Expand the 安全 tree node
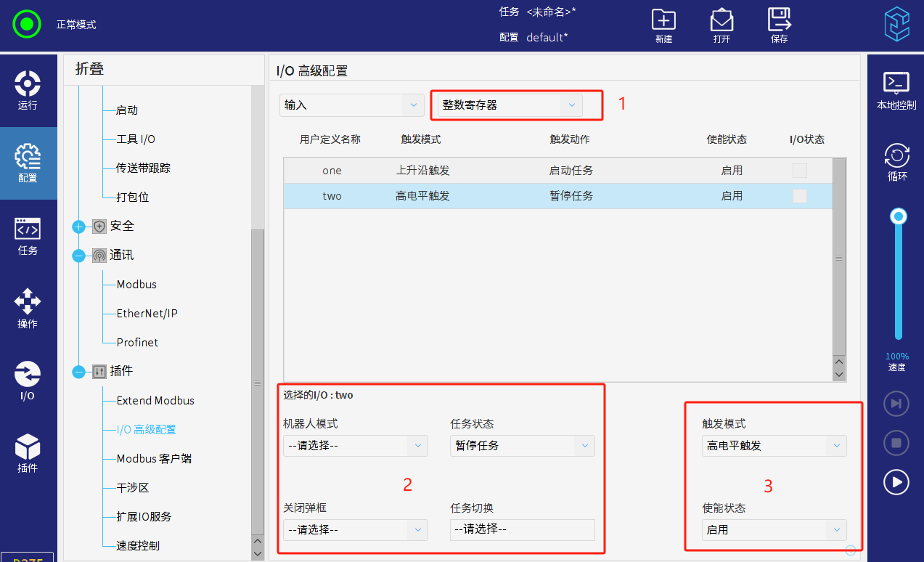 (x=79, y=227)
